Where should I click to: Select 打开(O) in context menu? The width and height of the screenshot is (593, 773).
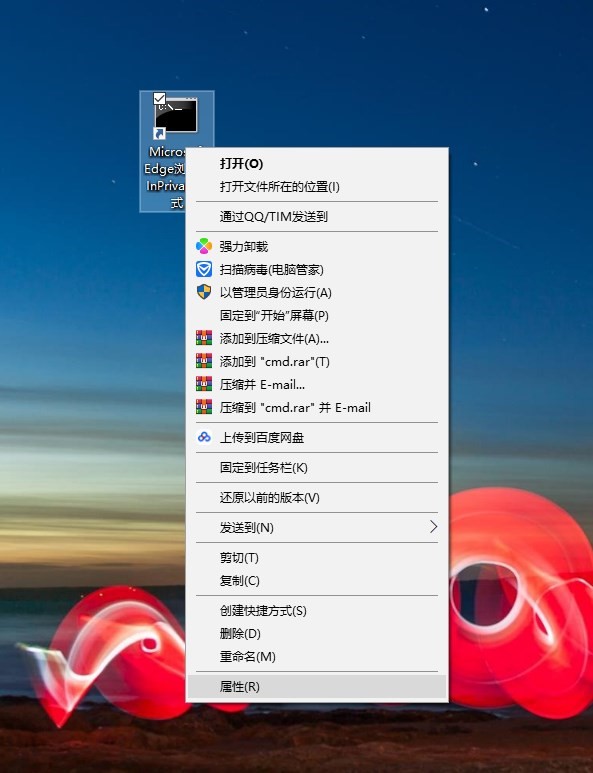pos(316,164)
